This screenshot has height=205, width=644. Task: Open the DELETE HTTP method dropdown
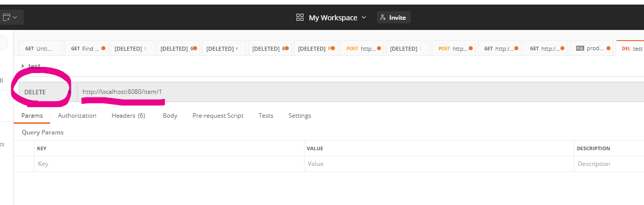[47, 92]
